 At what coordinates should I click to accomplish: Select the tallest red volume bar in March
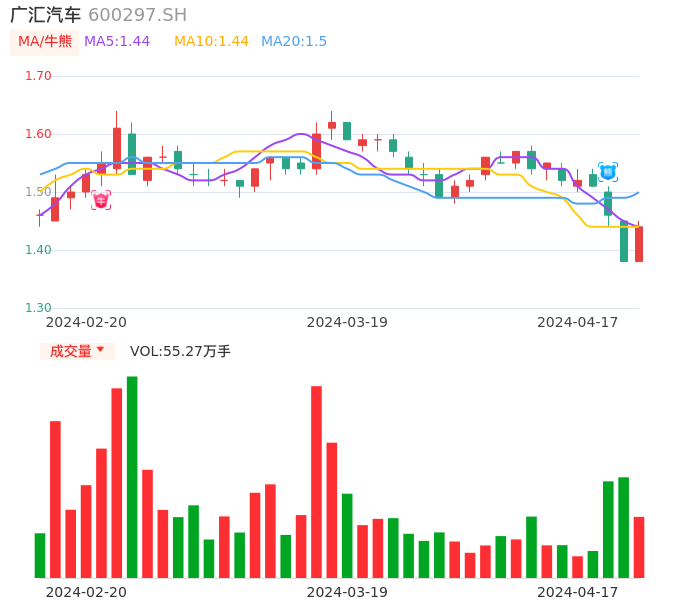pyautogui.click(x=316, y=481)
